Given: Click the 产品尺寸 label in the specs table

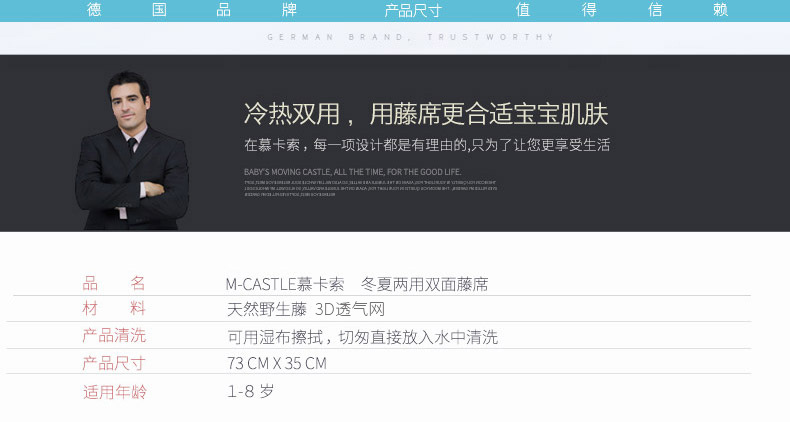Looking at the screenshot, I should tap(114, 363).
